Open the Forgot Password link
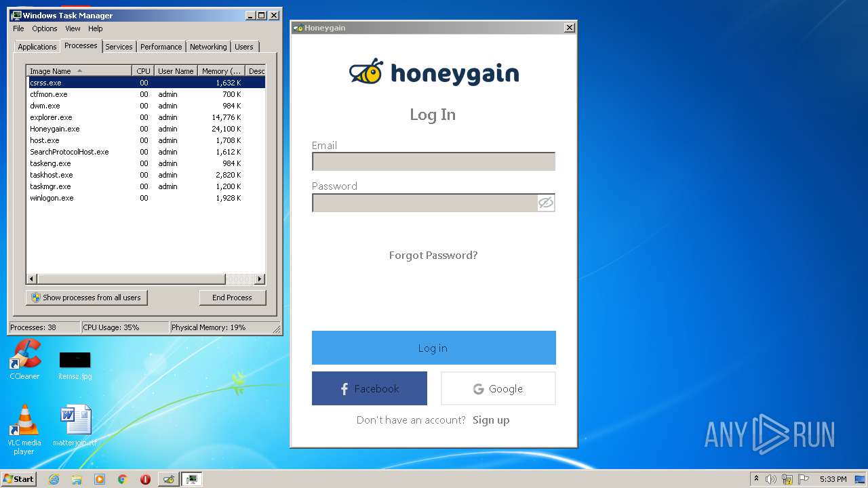This screenshot has height=488, width=868. [433, 256]
